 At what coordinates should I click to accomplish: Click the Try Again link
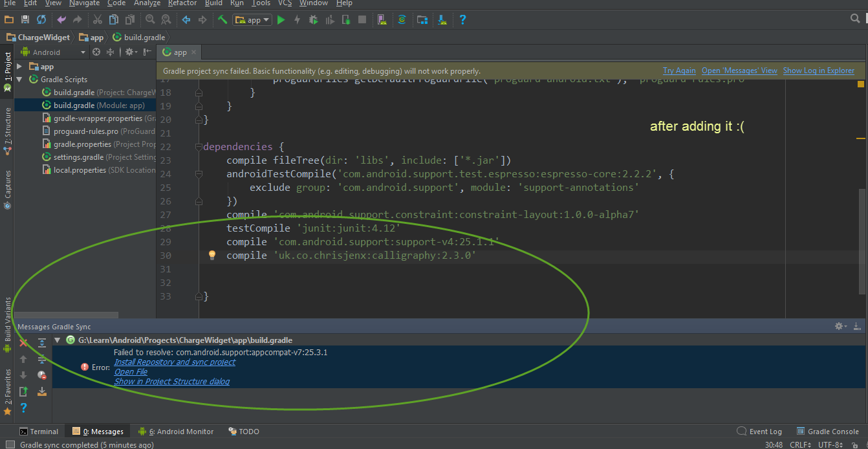pyautogui.click(x=679, y=71)
